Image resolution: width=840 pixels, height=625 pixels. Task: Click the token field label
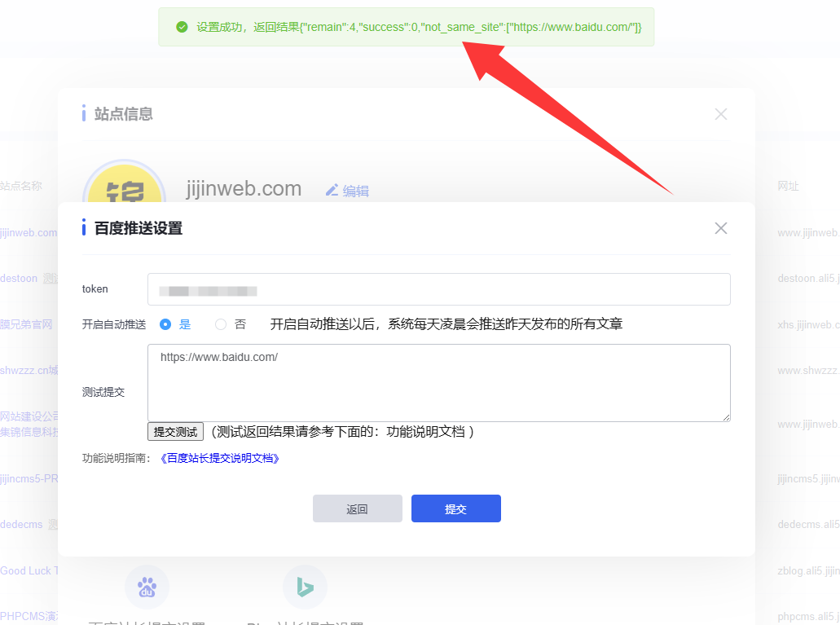coord(95,289)
